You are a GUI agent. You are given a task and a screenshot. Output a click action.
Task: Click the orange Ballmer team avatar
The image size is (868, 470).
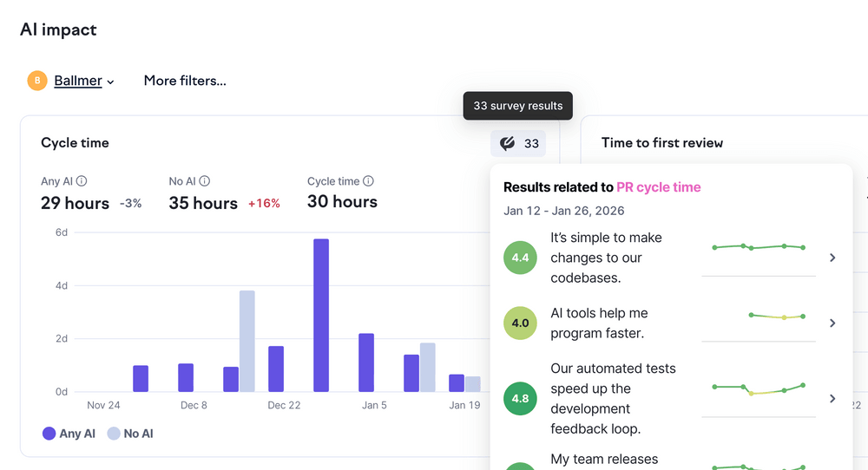[37, 81]
